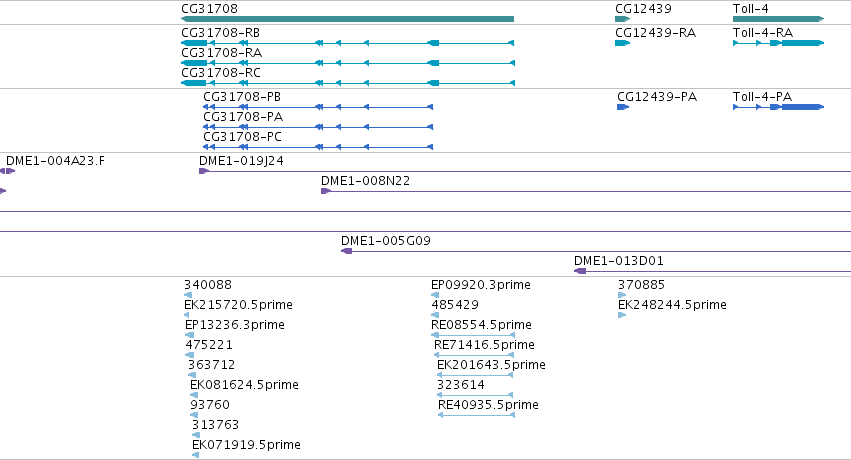Click the CG31708-RB transcript label

[x=220, y=33]
